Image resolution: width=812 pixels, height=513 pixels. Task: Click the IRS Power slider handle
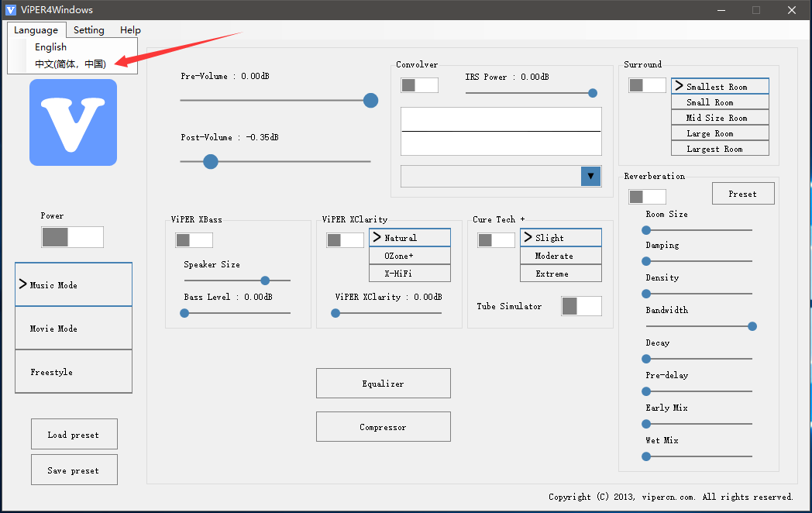(593, 93)
